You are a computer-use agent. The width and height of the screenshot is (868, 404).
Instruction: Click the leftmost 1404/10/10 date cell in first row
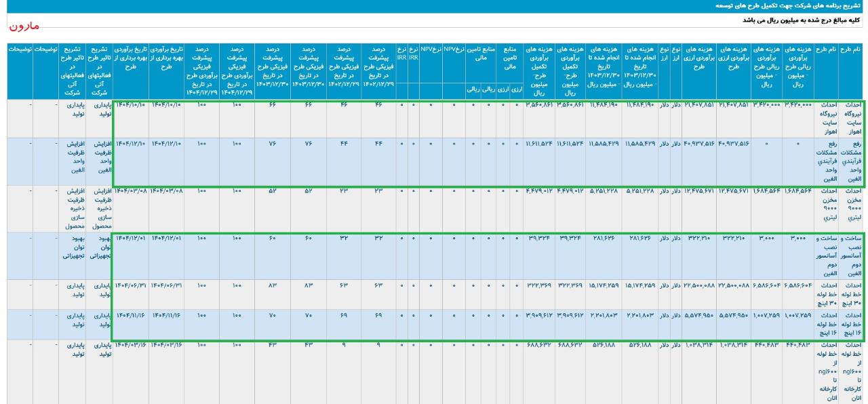(132, 106)
